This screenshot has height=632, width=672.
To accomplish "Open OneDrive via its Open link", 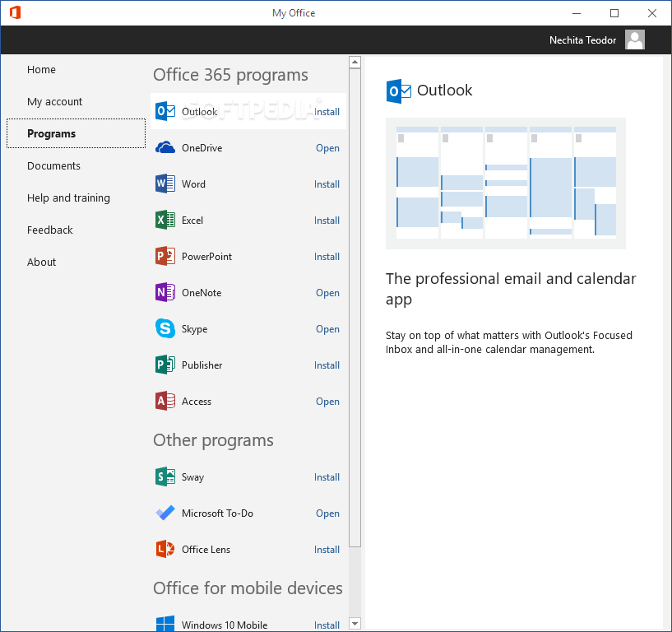I will click(327, 148).
